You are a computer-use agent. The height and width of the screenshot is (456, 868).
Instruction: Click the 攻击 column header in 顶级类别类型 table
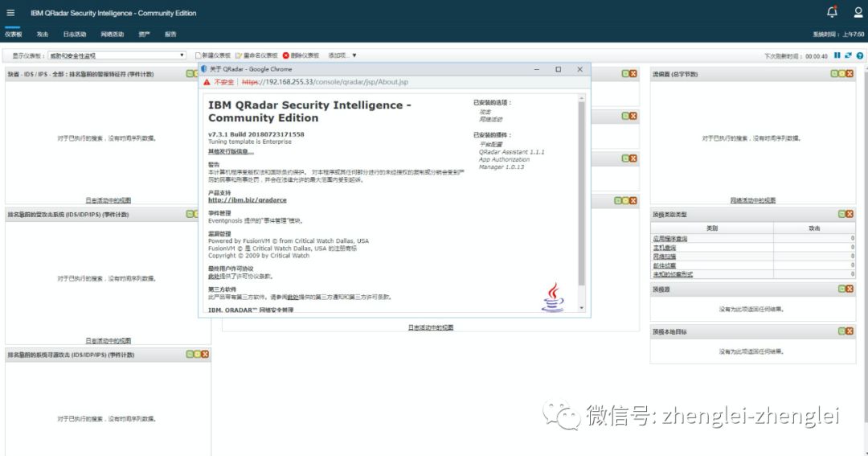[814, 228]
